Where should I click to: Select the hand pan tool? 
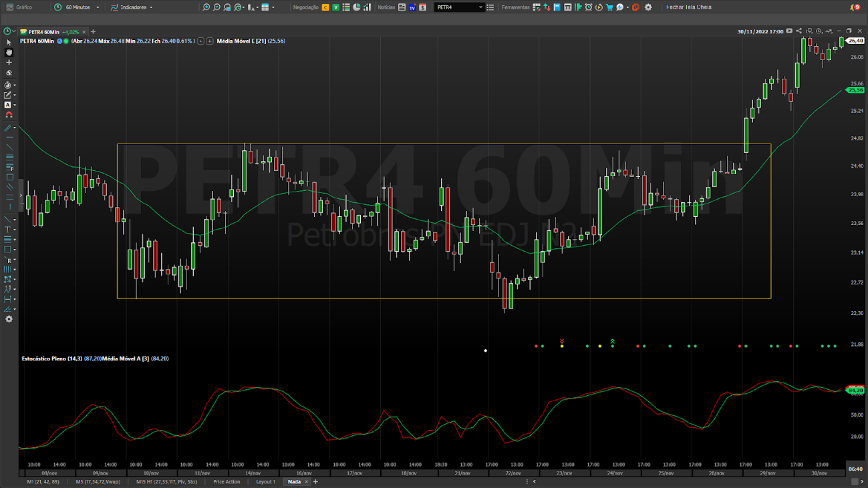click(x=9, y=52)
